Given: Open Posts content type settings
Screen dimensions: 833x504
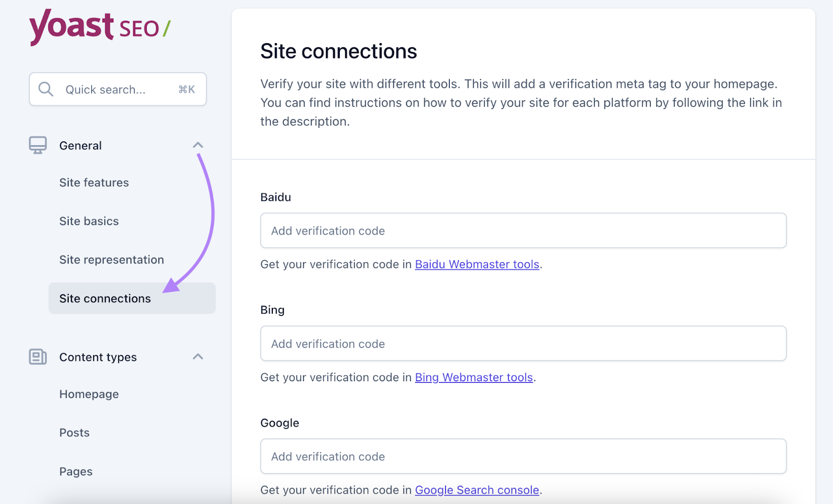Looking at the screenshot, I should click(74, 432).
